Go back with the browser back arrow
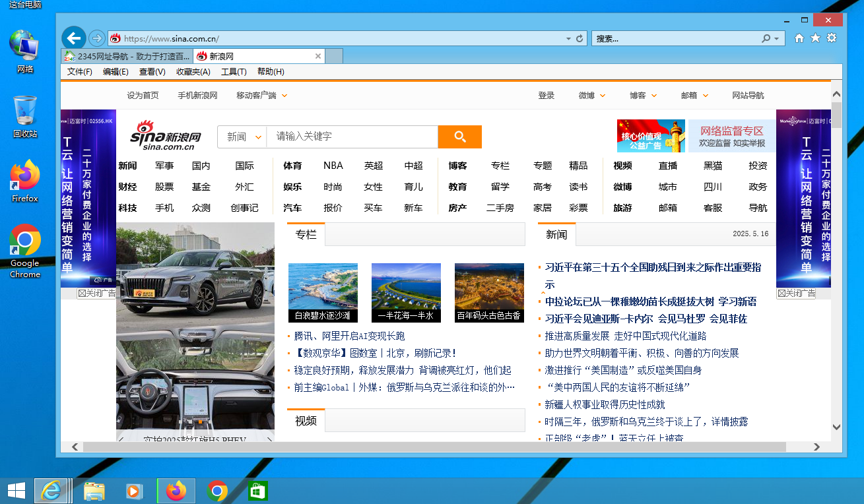864x504 pixels. click(x=74, y=38)
